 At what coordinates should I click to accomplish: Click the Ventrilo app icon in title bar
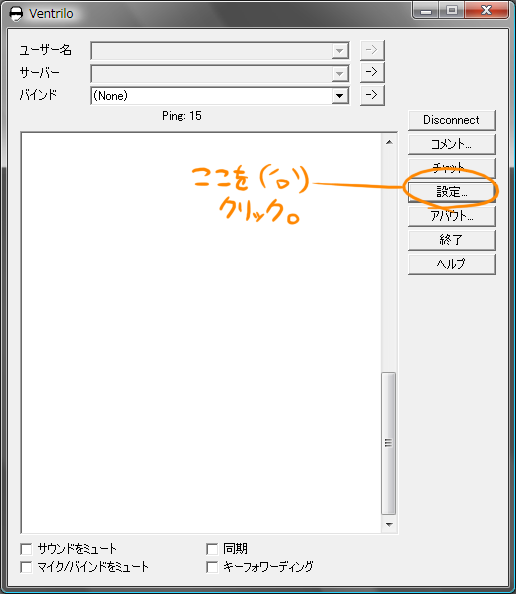[16, 14]
